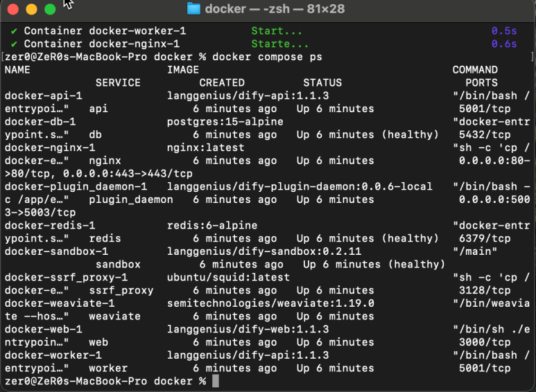This screenshot has width=536, height=392.
Task: Click the CREATED column header
Action: (222, 82)
